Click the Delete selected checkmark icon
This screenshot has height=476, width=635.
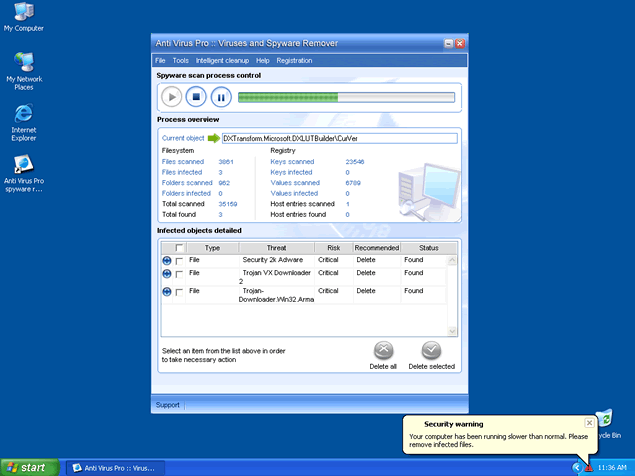coord(431,351)
